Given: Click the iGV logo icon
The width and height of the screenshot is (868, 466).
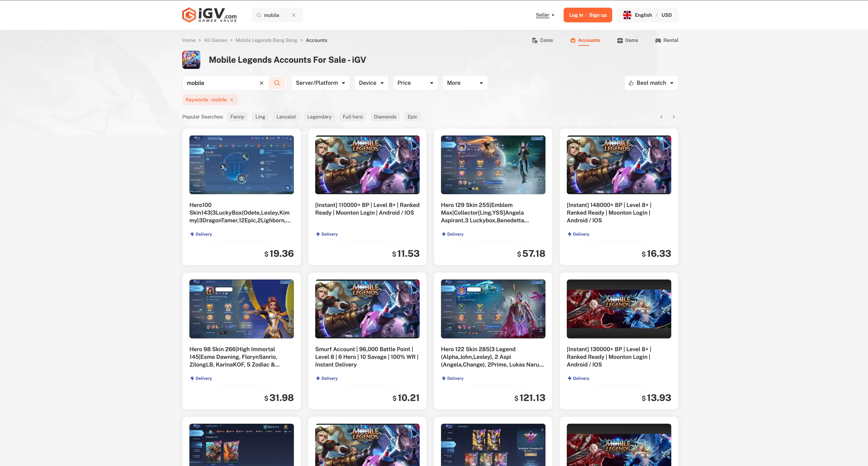Looking at the screenshot, I should [x=189, y=15].
